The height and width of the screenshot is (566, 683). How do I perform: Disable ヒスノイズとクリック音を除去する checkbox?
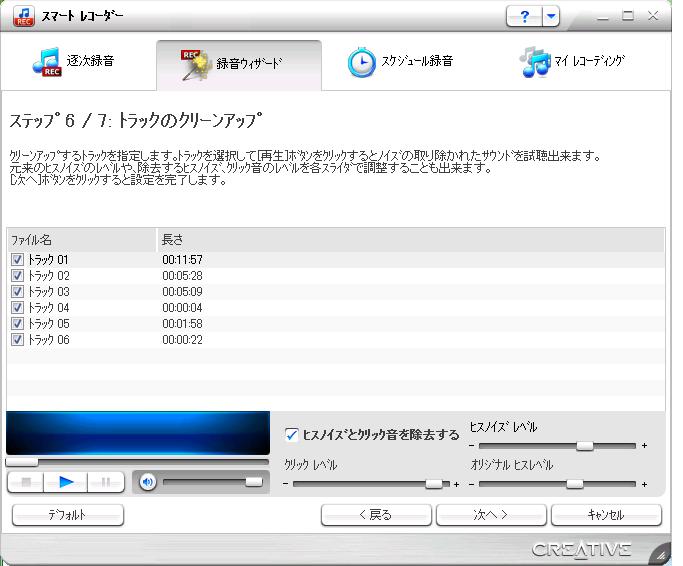(292, 434)
